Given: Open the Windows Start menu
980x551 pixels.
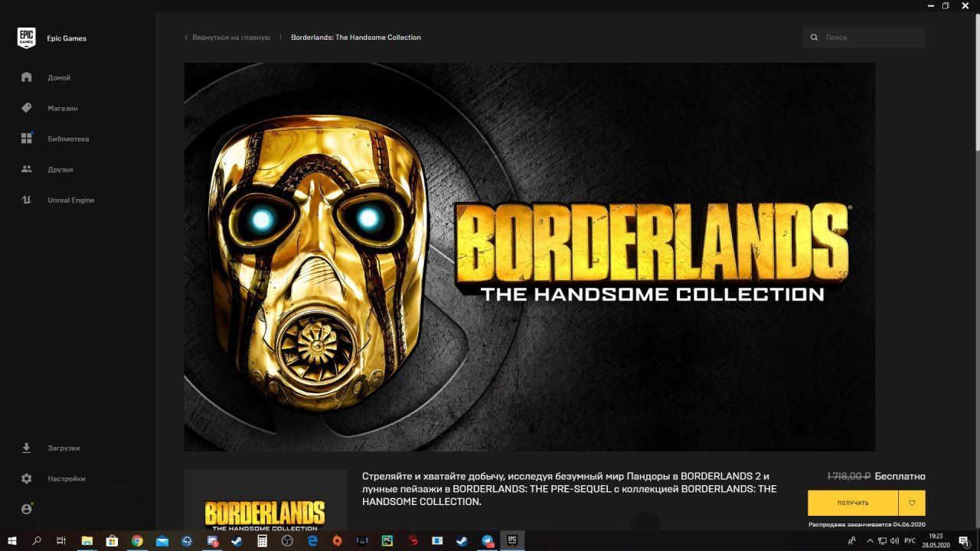Looking at the screenshot, I should click(x=12, y=540).
